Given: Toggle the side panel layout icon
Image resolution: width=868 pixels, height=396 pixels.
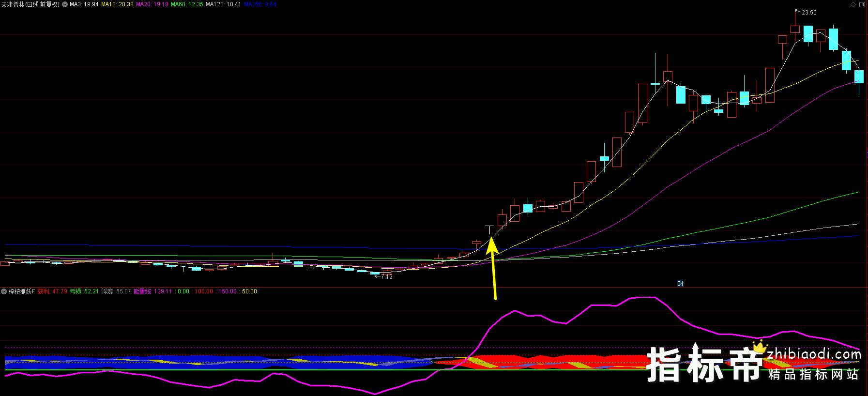Looking at the screenshot, I should pos(862,4).
